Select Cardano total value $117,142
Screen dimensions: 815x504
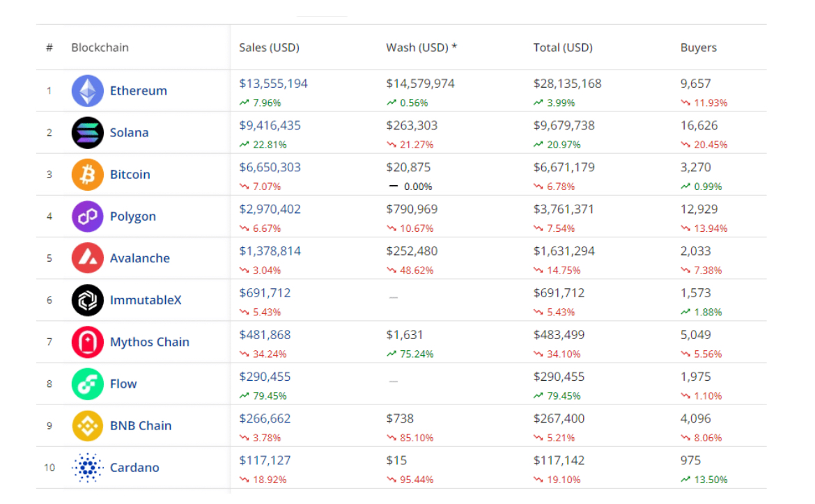pyautogui.click(x=559, y=461)
